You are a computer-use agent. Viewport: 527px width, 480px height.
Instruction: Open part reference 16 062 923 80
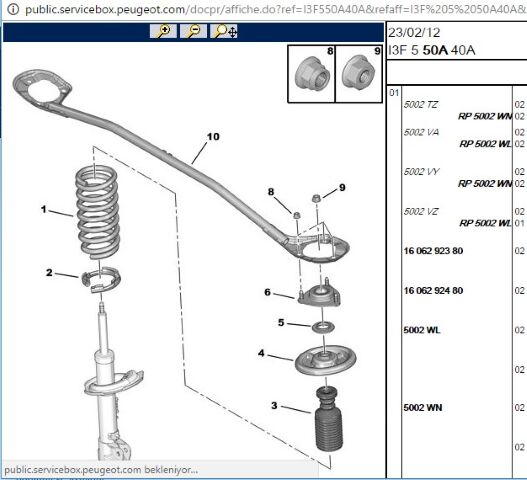[433, 251]
